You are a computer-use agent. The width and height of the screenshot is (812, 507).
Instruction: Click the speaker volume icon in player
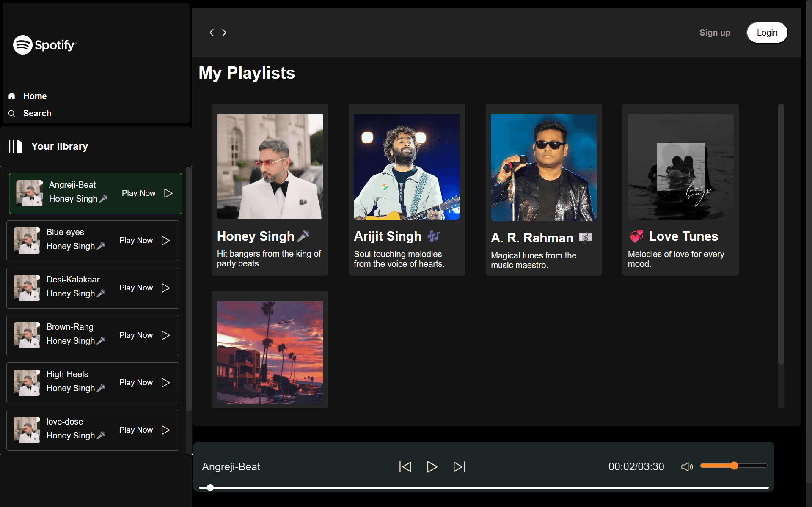point(686,466)
